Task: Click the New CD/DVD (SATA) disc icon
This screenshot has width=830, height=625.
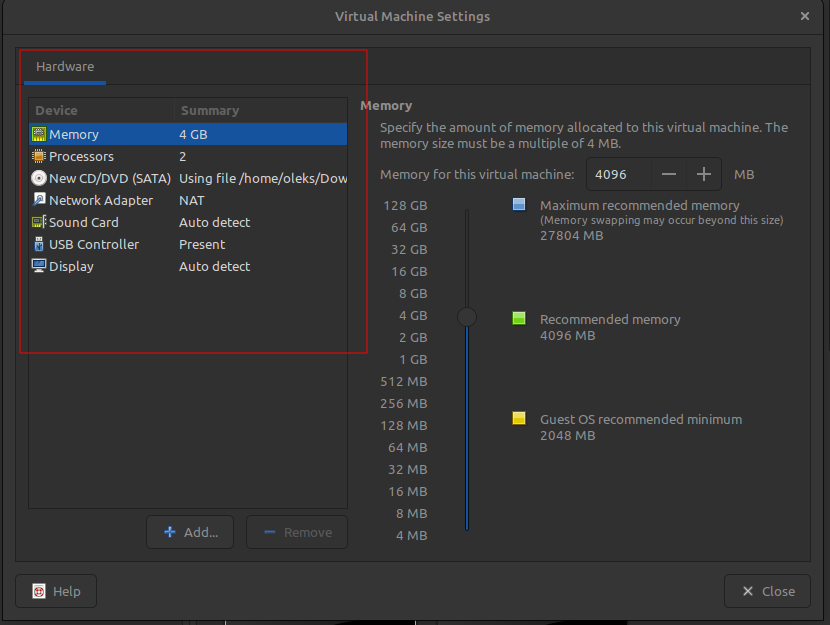Action: pos(39,178)
